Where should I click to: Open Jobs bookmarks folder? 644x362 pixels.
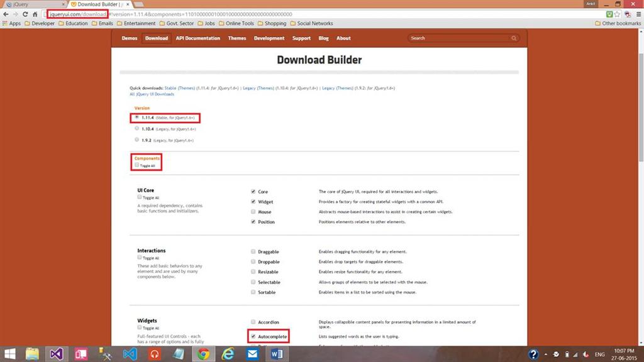(206, 23)
